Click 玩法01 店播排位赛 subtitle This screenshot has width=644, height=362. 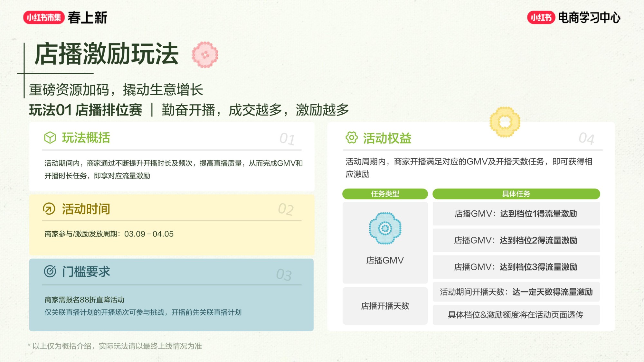pyautogui.click(x=85, y=110)
